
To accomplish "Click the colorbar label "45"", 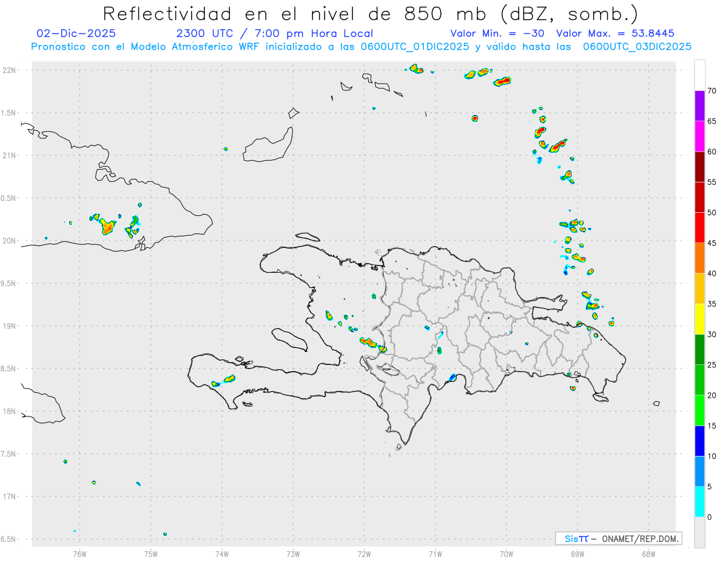I will (712, 243).
